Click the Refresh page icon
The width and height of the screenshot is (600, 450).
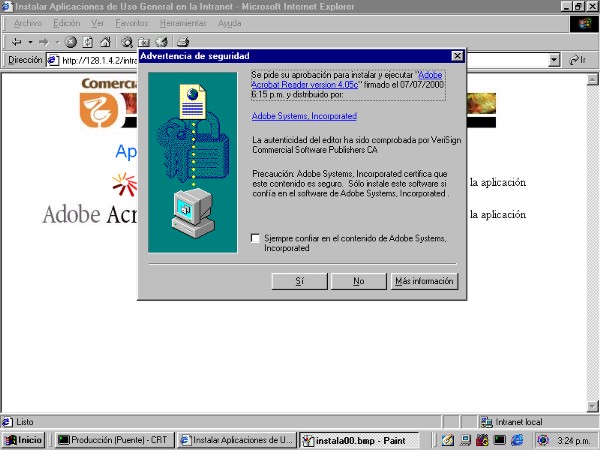coord(88,42)
